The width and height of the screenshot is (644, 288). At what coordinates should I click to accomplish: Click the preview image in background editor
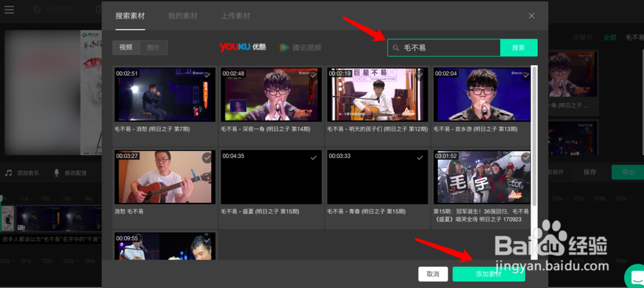(x=53, y=92)
